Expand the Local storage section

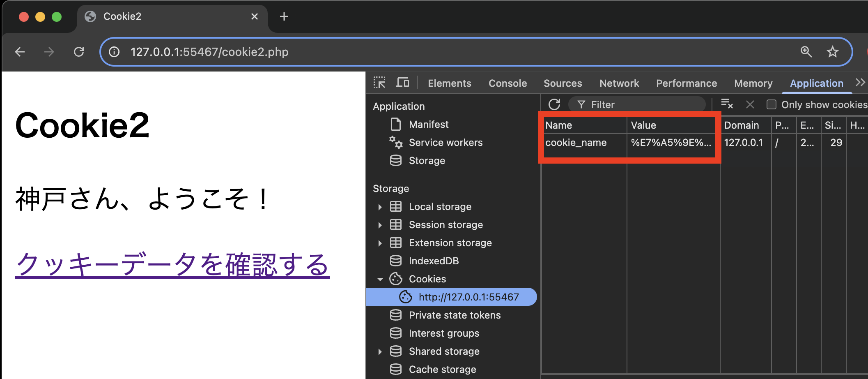pos(380,206)
